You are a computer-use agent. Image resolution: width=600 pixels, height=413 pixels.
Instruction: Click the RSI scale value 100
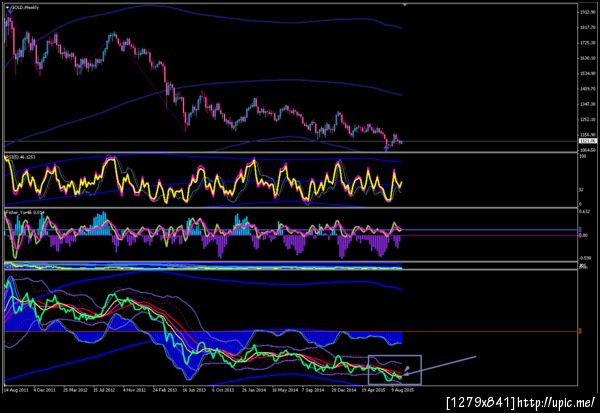click(583, 157)
